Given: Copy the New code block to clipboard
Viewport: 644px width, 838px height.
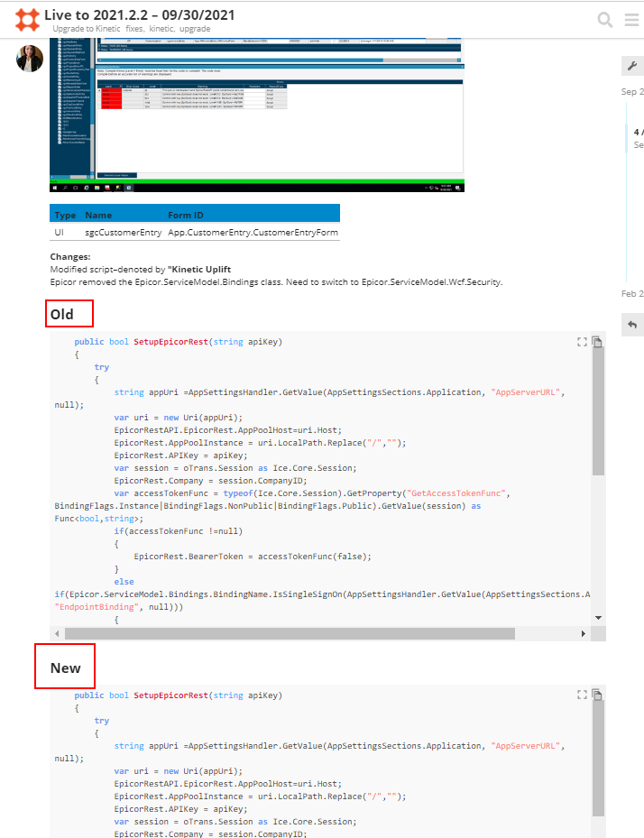Looking at the screenshot, I should point(597,695).
